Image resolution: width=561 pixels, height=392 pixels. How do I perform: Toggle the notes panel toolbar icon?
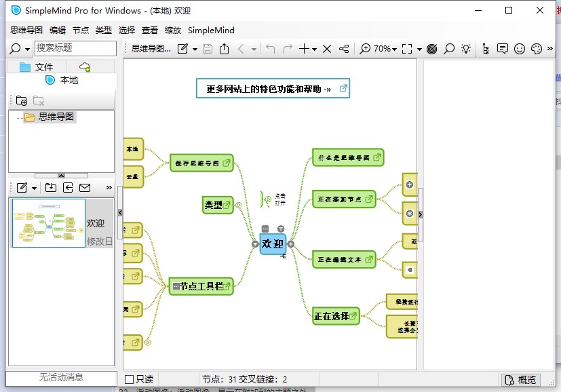tap(503, 49)
